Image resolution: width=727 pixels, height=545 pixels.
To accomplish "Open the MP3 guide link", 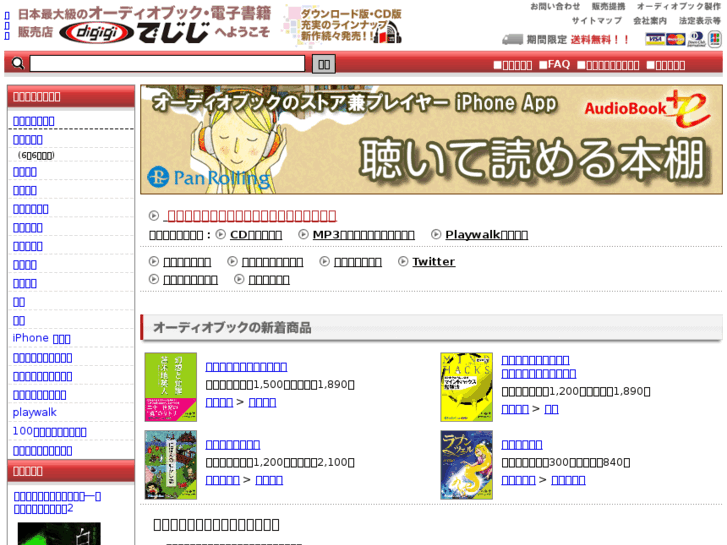I will pyautogui.click(x=364, y=235).
